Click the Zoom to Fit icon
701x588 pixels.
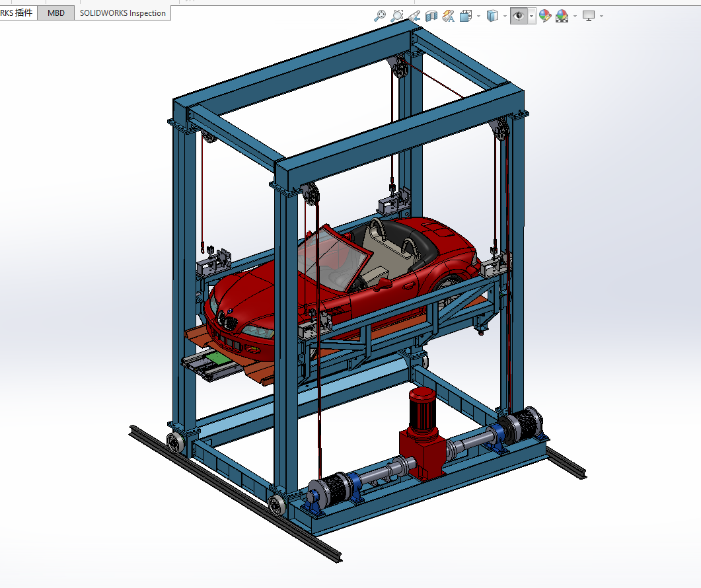(x=380, y=16)
